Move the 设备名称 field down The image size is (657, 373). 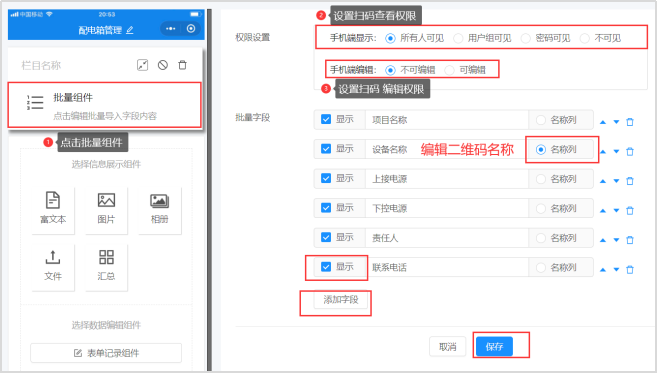click(616, 151)
